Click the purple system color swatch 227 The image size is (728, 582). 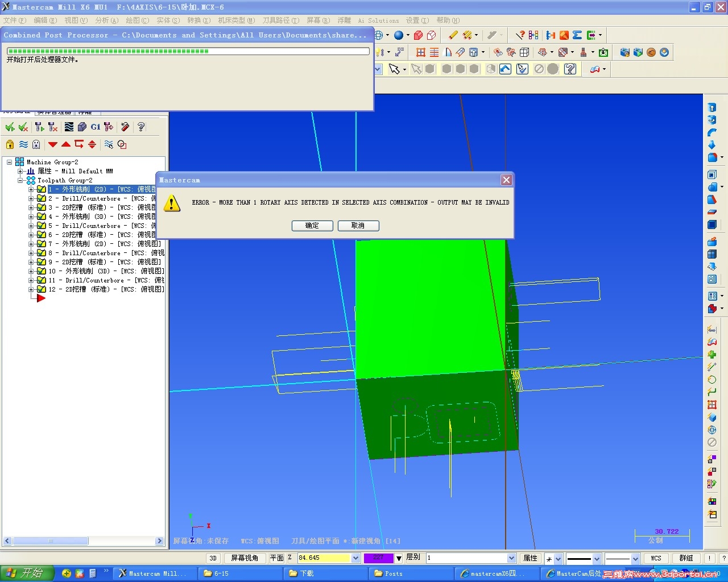tap(378, 558)
